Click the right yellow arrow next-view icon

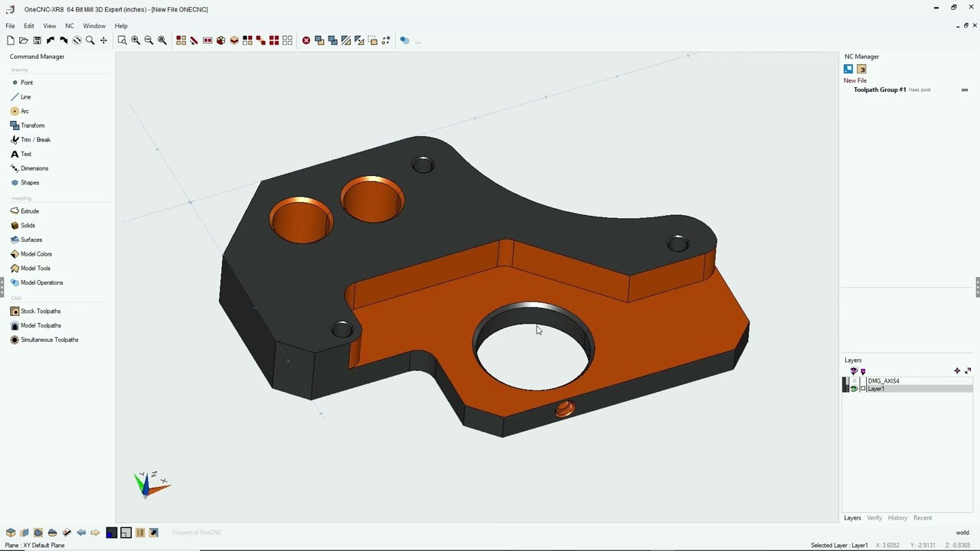tap(95, 533)
